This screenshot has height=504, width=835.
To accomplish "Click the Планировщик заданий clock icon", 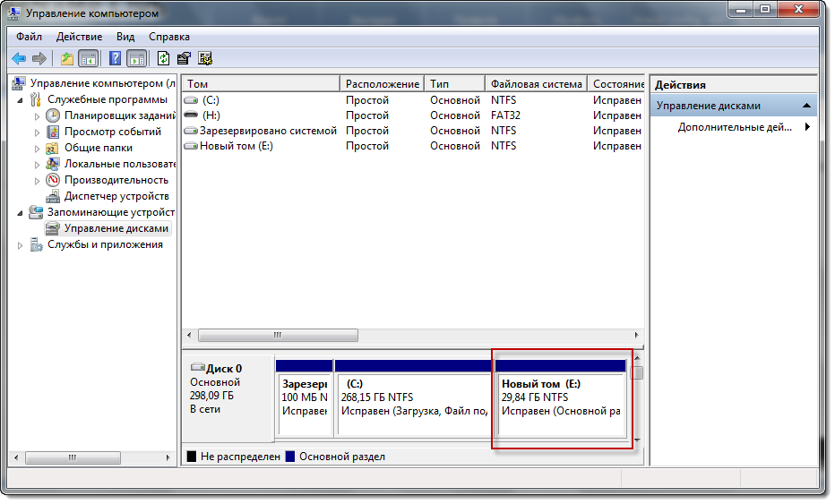I will 53,115.
